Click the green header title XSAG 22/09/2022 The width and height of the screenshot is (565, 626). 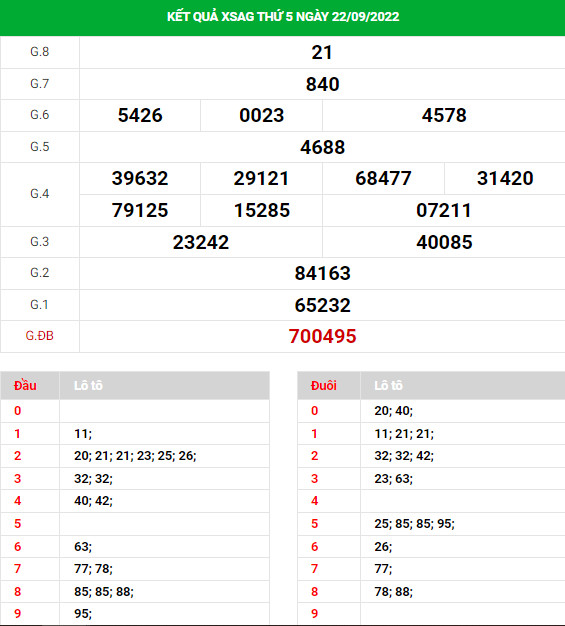click(x=283, y=16)
